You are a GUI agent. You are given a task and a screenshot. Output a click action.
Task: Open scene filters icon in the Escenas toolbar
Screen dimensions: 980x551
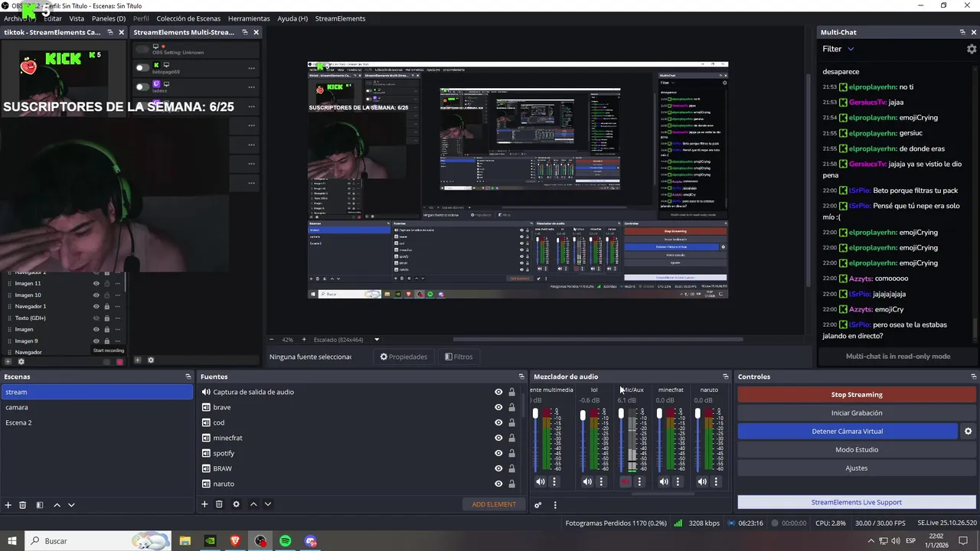(39, 504)
